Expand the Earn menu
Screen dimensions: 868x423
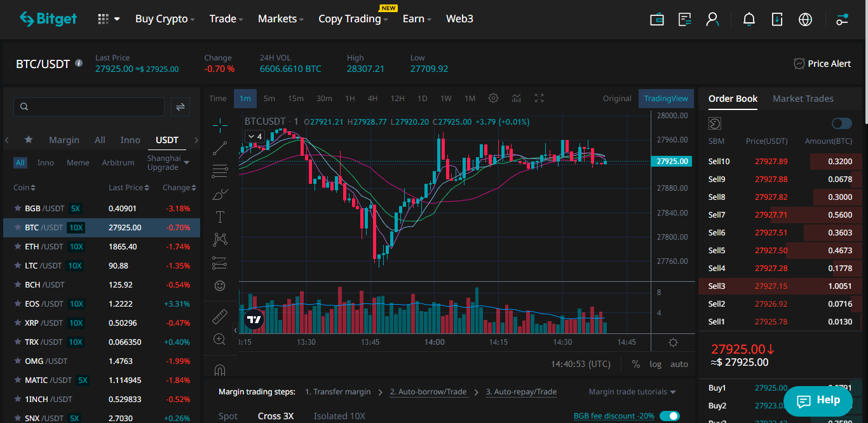click(417, 19)
